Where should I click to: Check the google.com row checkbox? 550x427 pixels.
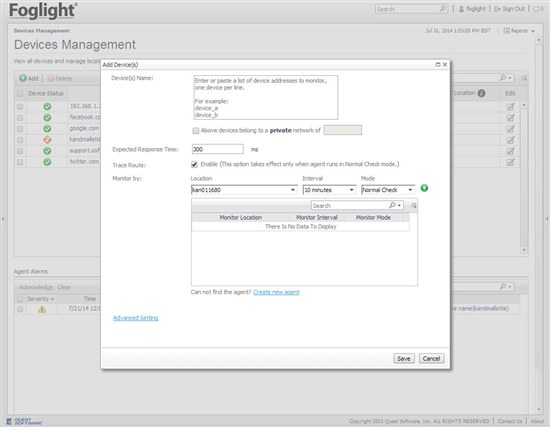(x=20, y=129)
